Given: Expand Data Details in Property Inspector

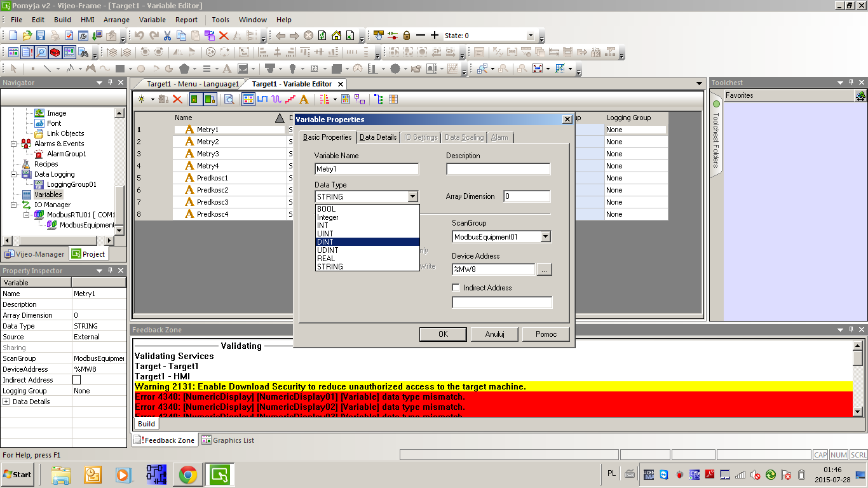Looking at the screenshot, I should [6, 402].
